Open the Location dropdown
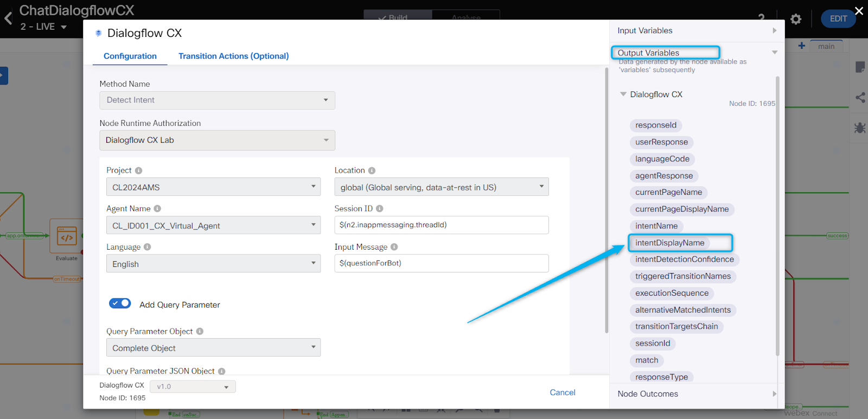Viewport: 868px width, 419px height. pos(442,187)
